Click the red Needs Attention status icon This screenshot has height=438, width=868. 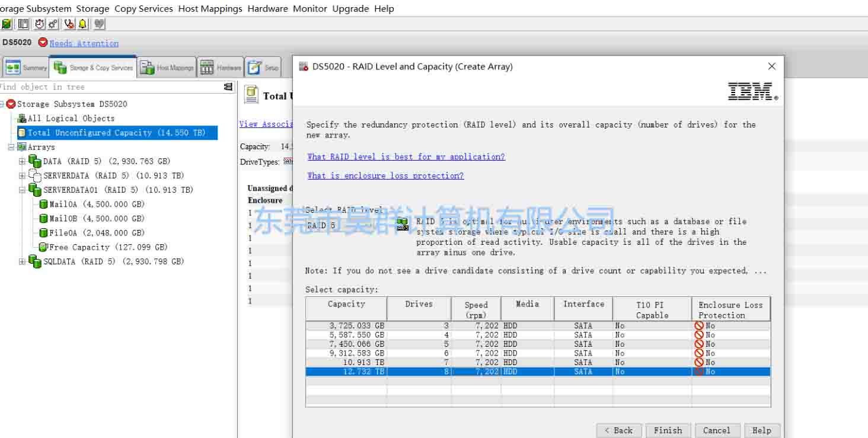pos(43,43)
